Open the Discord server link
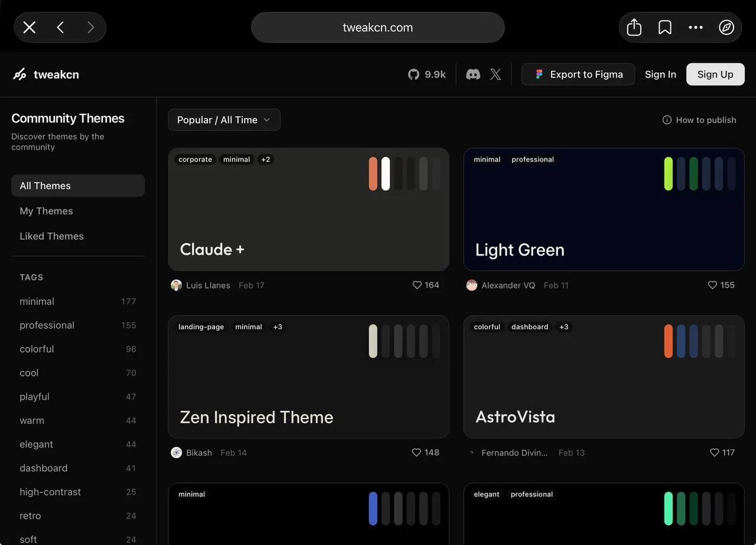This screenshot has width=756, height=545. click(473, 74)
